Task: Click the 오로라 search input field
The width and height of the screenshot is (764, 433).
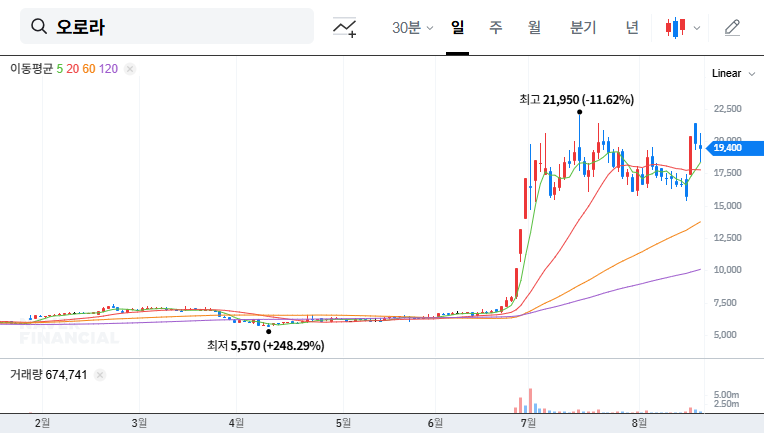Action: pos(180,27)
